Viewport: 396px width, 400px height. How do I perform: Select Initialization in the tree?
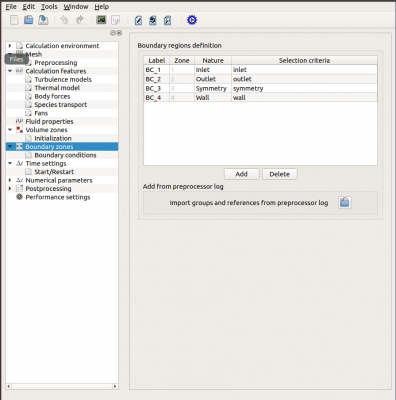click(x=53, y=138)
